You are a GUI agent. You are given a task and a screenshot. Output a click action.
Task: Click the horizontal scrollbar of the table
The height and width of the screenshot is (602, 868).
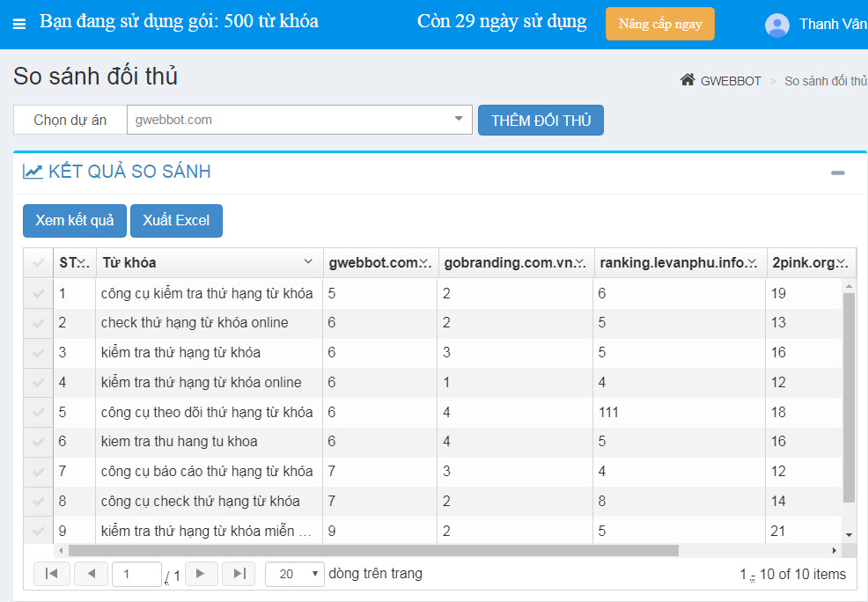370,550
